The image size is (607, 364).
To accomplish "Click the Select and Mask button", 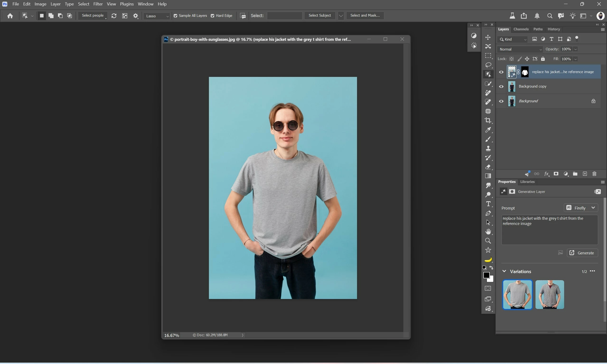I will [365, 15].
